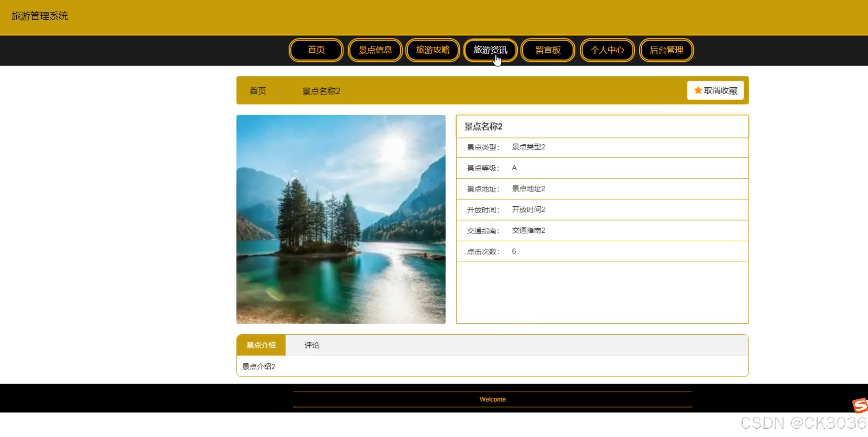Click the 旅游管理系统 site title

[x=40, y=16]
